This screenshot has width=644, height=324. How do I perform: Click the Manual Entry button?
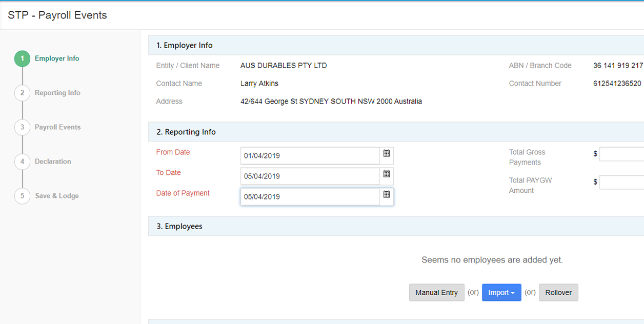click(x=436, y=293)
